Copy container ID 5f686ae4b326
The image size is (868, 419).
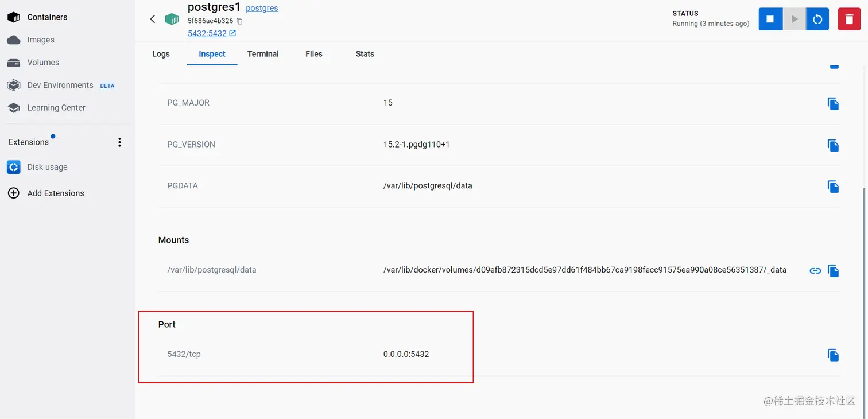click(x=239, y=21)
